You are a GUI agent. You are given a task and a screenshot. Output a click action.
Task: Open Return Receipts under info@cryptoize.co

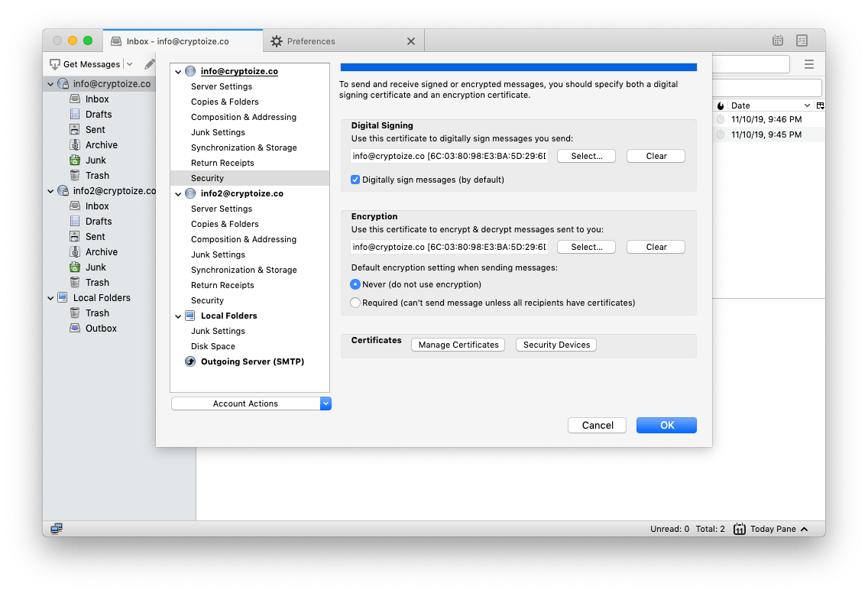coord(222,163)
